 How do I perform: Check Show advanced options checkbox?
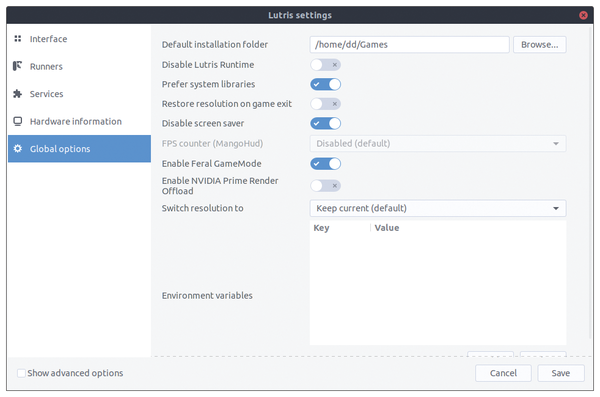click(x=21, y=373)
